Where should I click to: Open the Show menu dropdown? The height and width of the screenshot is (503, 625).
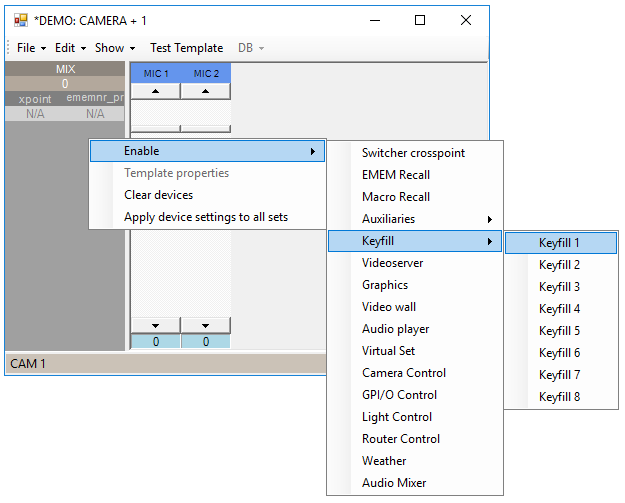pos(114,47)
